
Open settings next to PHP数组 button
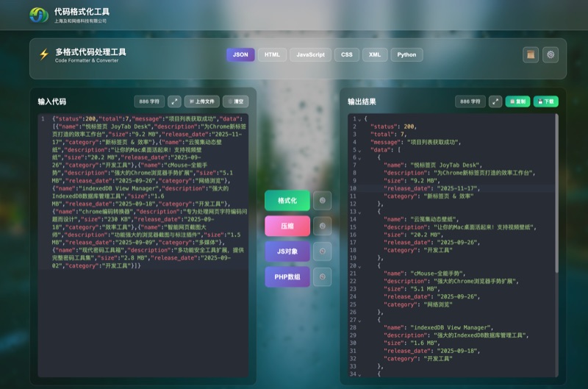tap(322, 276)
